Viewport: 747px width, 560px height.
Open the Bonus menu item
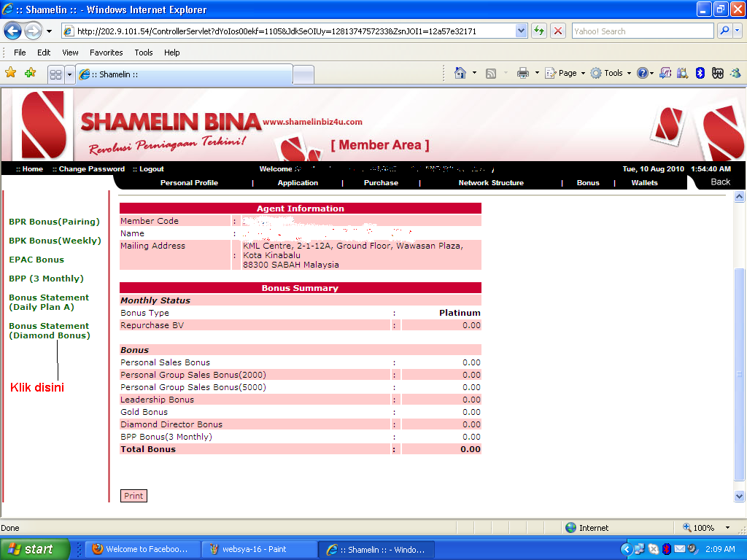tap(589, 183)
